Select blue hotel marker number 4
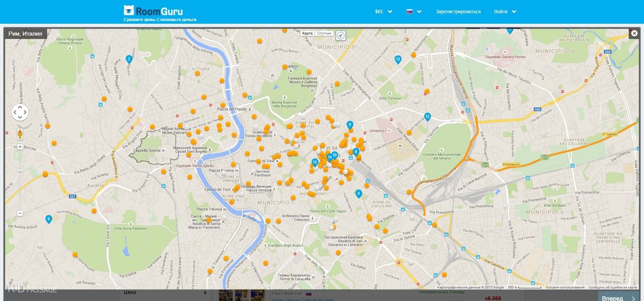Screen dimensions: 644x301 (358, 194)
